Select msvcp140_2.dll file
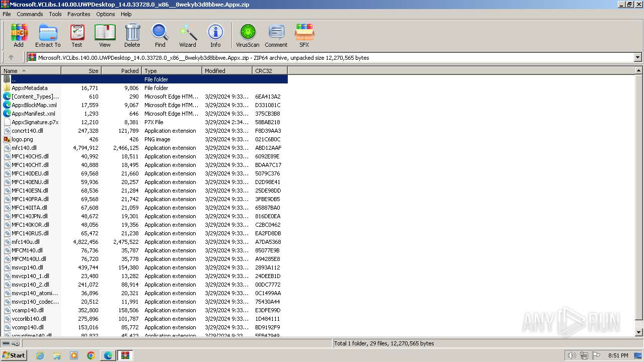This screenshot has width=644, height=362. pos(144,285)
